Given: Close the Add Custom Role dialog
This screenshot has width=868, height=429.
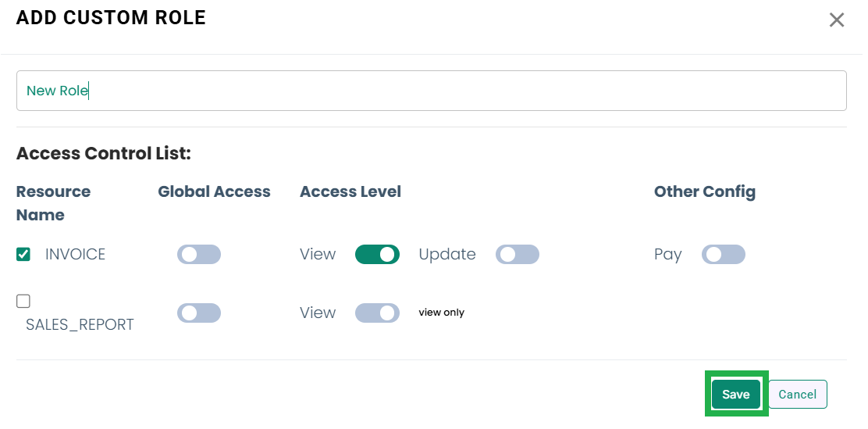Looking at the screenshot, I should [837, 20].
